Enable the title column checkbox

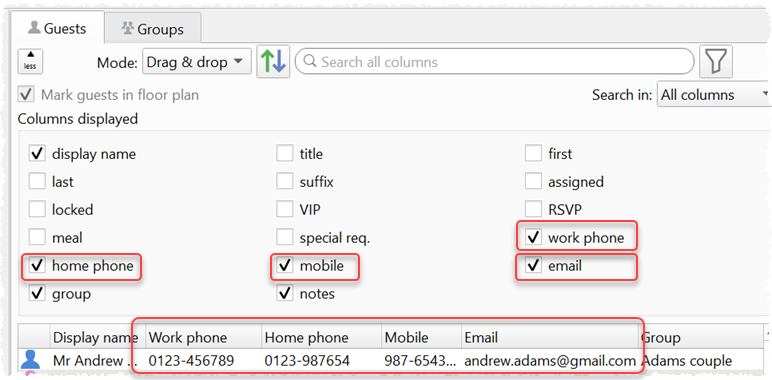click(284, 154)
